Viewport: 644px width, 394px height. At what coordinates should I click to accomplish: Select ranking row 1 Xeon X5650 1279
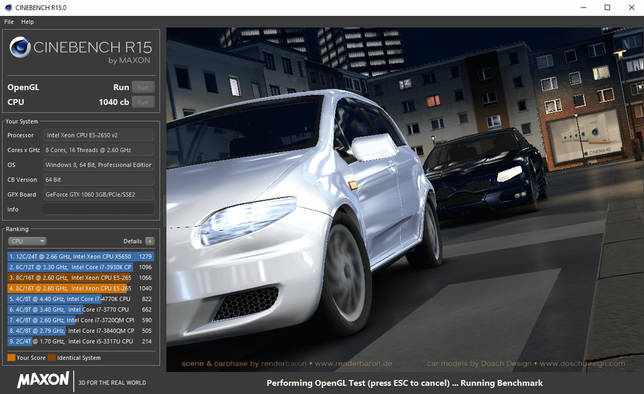coord(80,256)
